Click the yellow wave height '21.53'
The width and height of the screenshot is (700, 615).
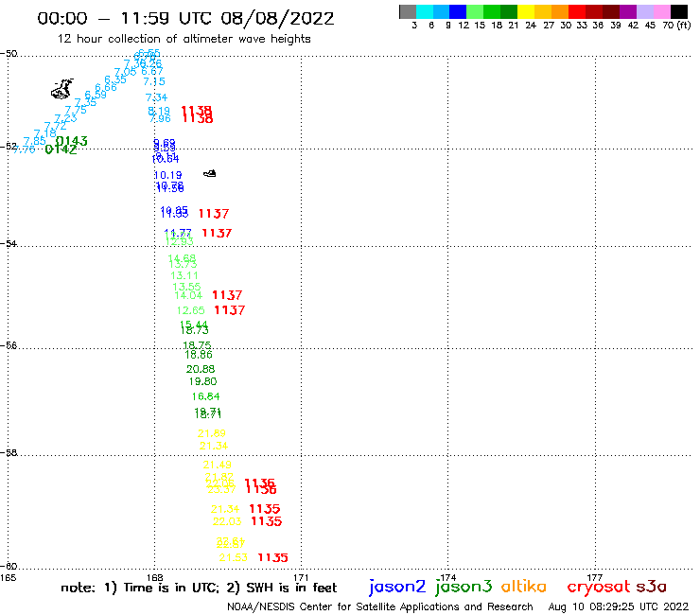[233, 557]
